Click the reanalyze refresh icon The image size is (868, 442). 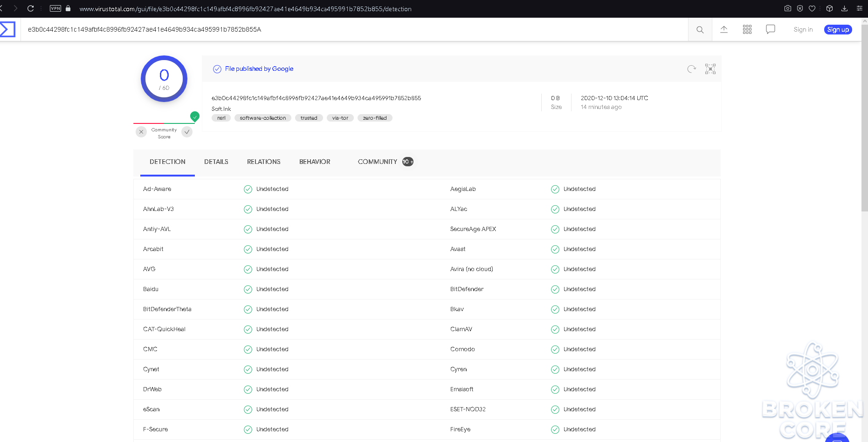[x=692, y=69]
